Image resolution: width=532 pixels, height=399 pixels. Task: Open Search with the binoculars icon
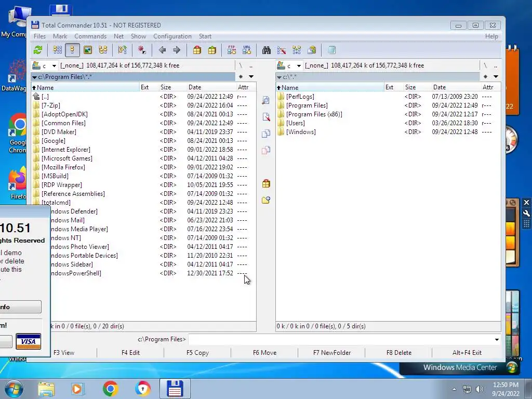pos(267,50)
